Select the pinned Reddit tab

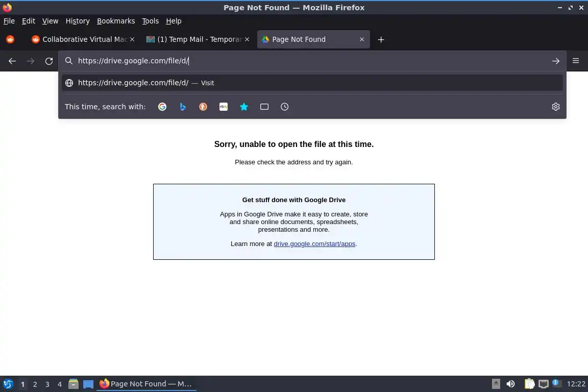(x=10, y=39)
